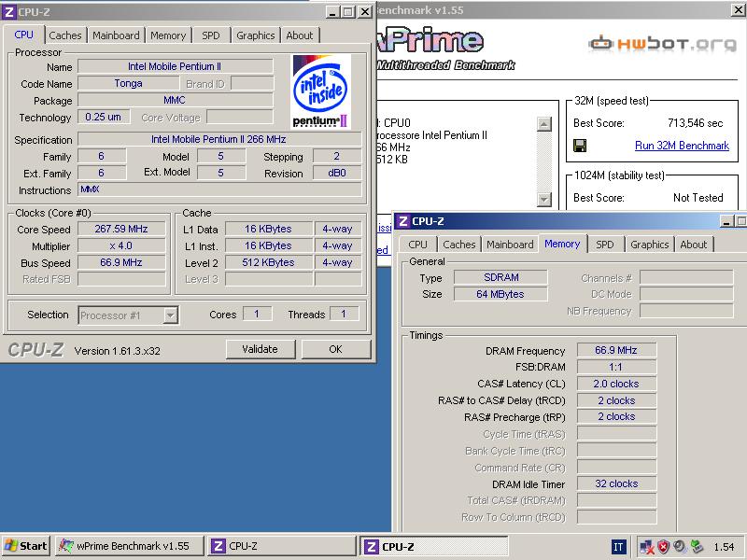Click the CPU-Z title bar icon of front CPU window
The height and width of the screenshot is (560, 747).
coord(8,11)
